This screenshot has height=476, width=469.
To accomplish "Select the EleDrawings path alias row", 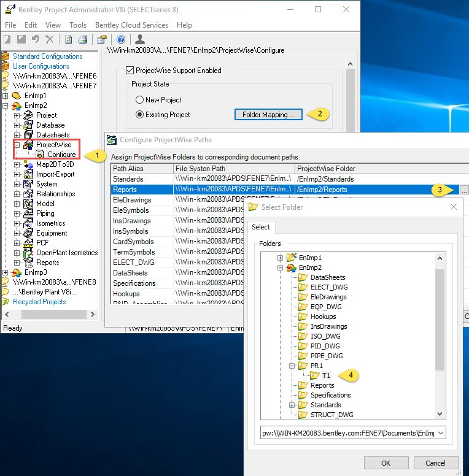I will click(x=132, y=200).
